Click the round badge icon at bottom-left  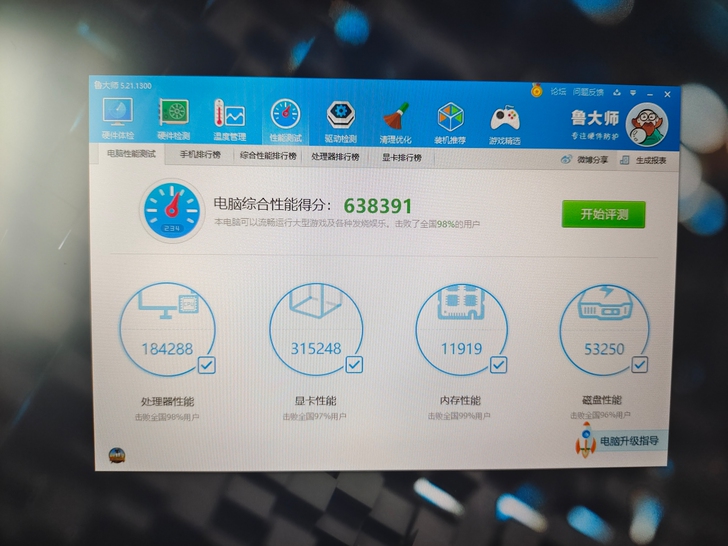pos(117,455)
